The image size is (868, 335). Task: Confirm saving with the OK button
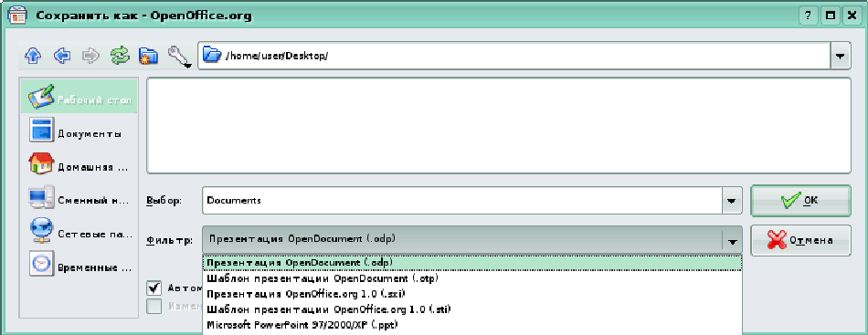point(800,201)
